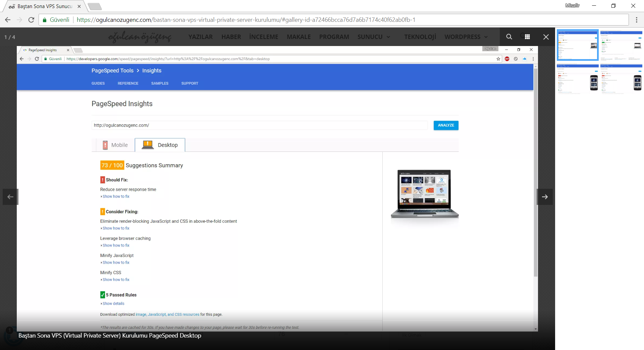Open the İNCELEME menu item
The height and width of the screenshot is (350, 644).
pos(264,37)
